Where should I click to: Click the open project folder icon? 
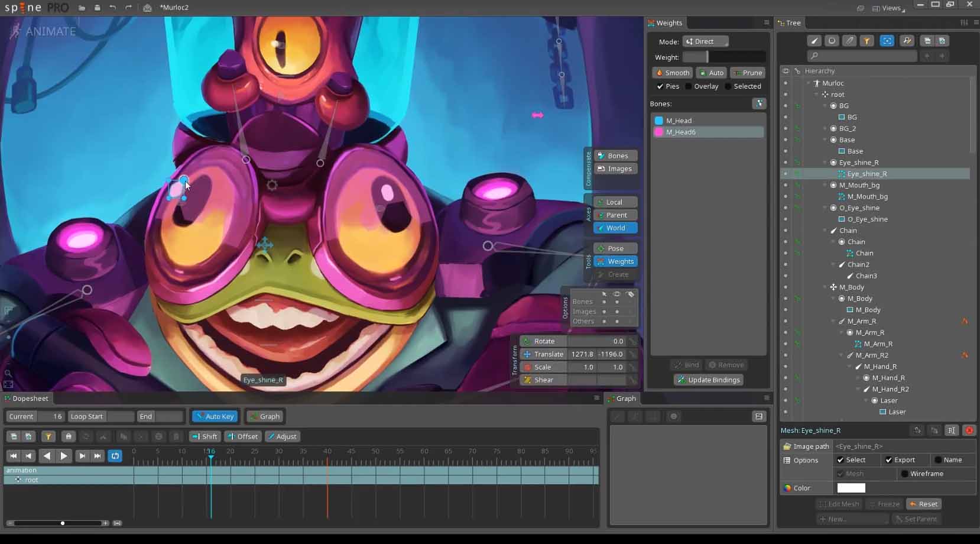pos(82,8)
